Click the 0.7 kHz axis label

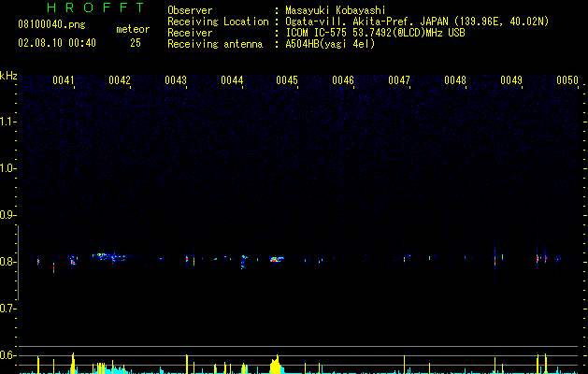7,309
